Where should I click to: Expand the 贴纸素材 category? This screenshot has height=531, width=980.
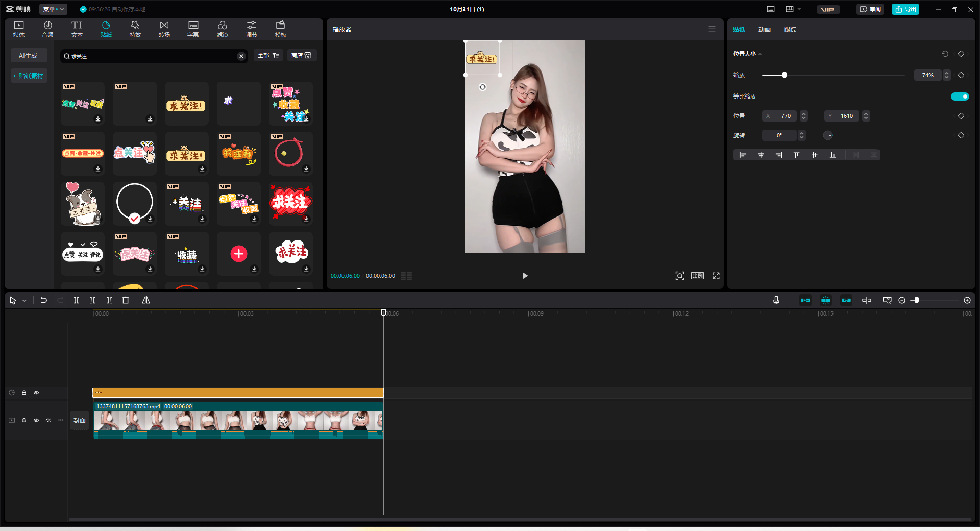coord(29,76)
